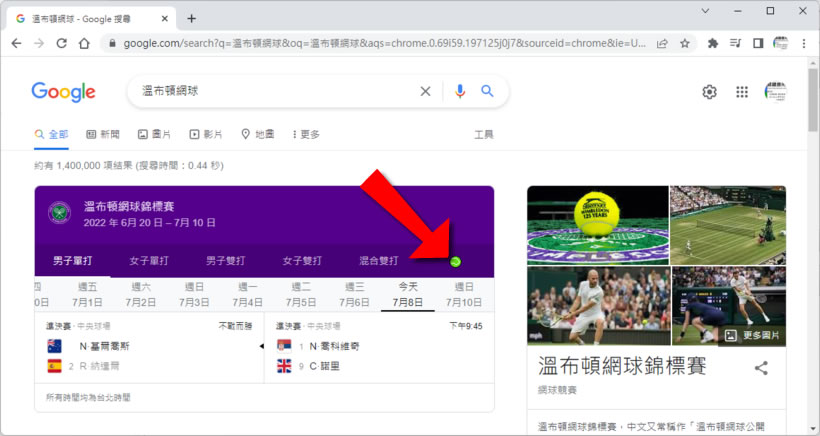Share this page from the address bar
The image size is (820, 436).
click(x=662, y=43)
